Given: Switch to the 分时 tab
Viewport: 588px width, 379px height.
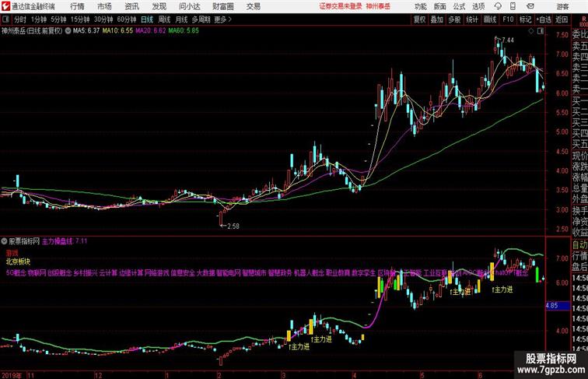Looking at the screenshot, I should click(x=20, y=19).
